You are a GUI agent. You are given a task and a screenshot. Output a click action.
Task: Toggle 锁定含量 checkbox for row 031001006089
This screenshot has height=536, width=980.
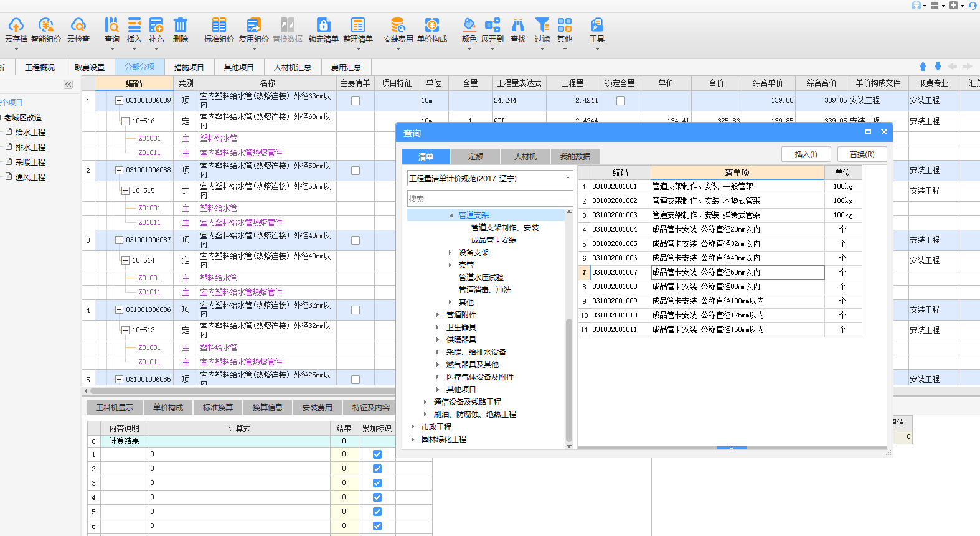click(x=621, y=101)
